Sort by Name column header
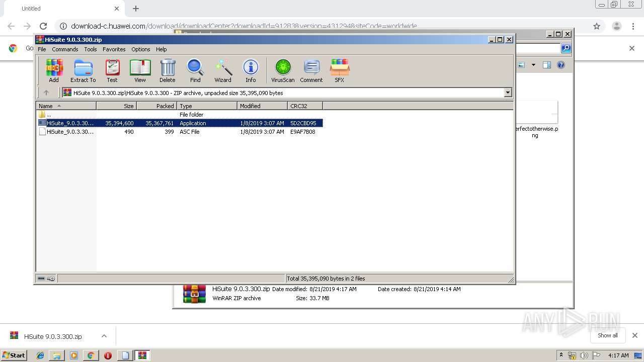Screen dimensions: 644x362 (x=66, y=106)
